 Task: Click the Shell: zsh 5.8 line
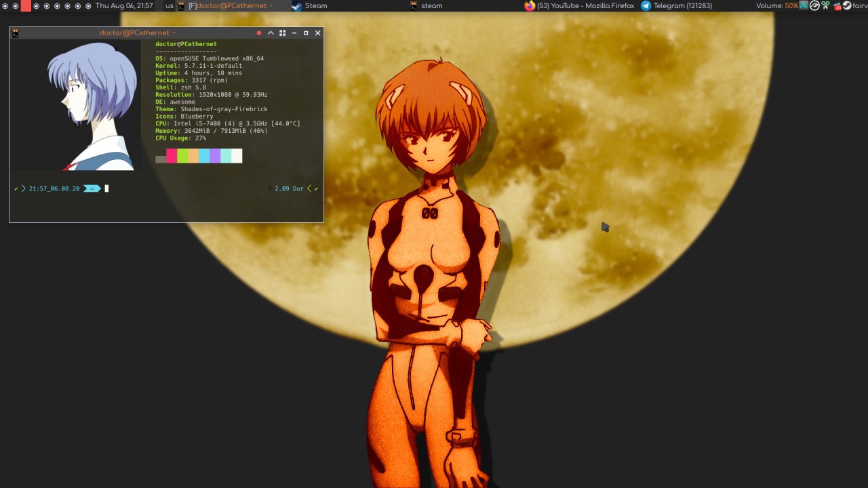coord(180,87)
